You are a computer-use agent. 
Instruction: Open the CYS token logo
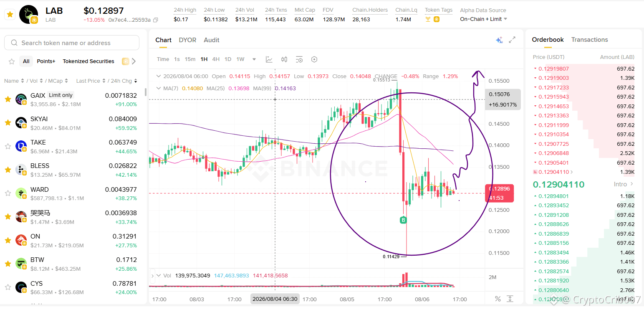pos(21,287)
